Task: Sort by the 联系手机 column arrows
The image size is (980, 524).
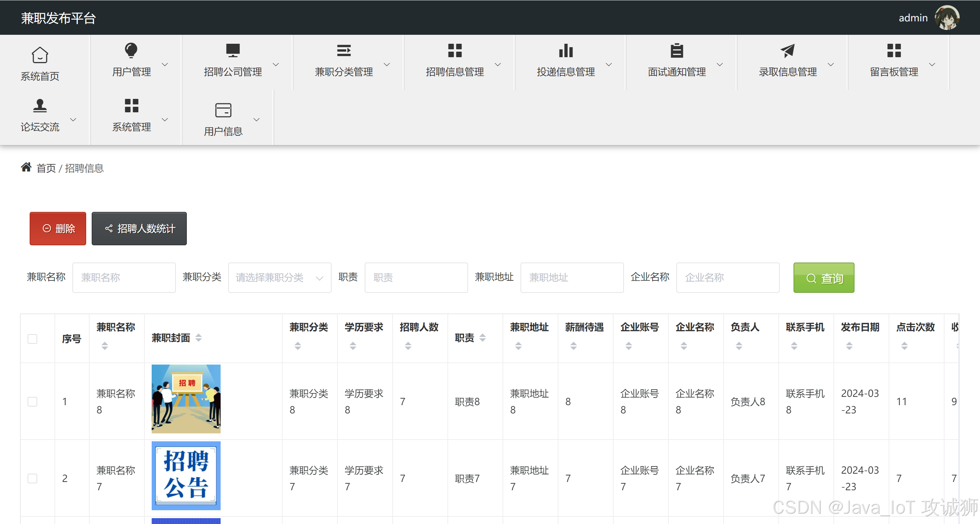Action: 794,346
